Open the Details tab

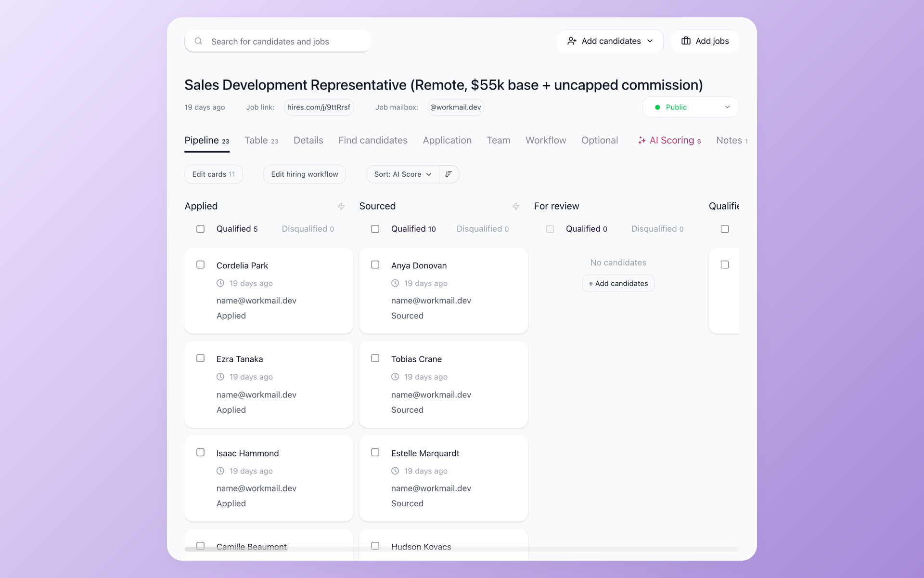pyautogui.click(x=308, y=141)
